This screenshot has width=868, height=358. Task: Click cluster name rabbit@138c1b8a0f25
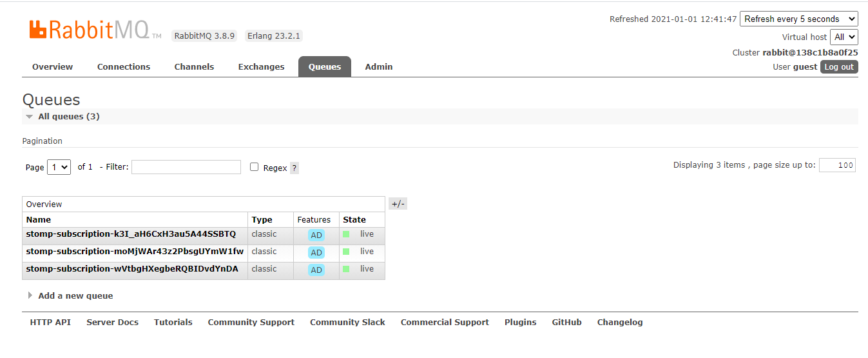(810, 53)
